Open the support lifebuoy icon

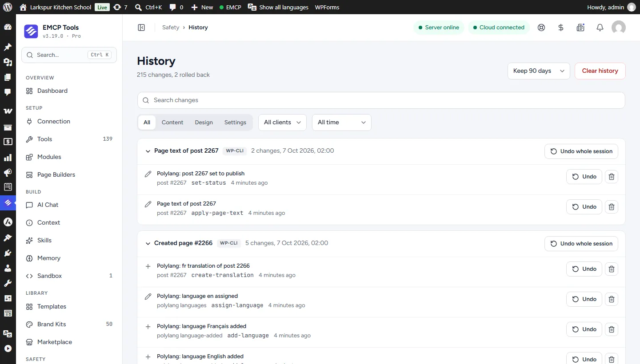(541, 28)
